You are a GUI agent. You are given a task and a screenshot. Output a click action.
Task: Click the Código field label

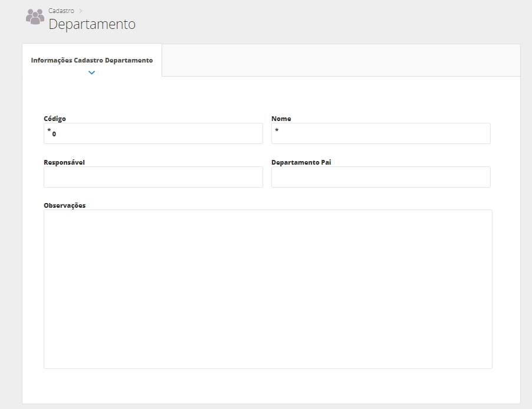54,119
